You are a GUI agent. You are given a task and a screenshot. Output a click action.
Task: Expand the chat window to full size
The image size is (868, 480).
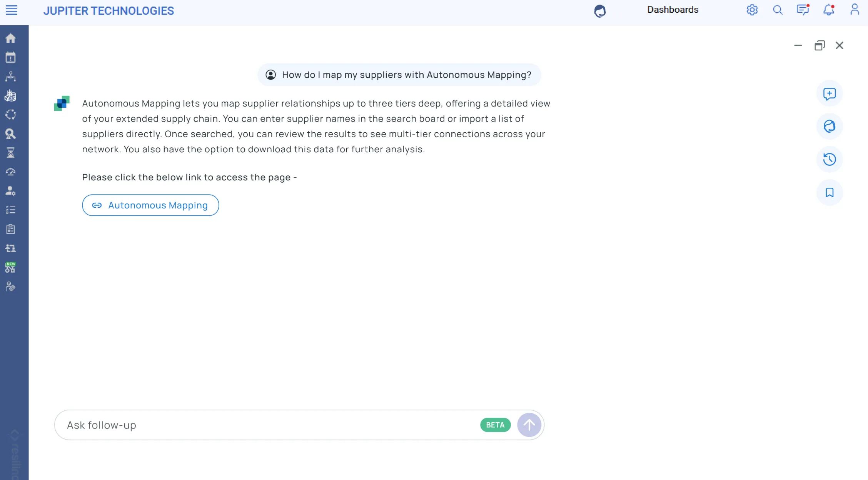coord(820,45)
